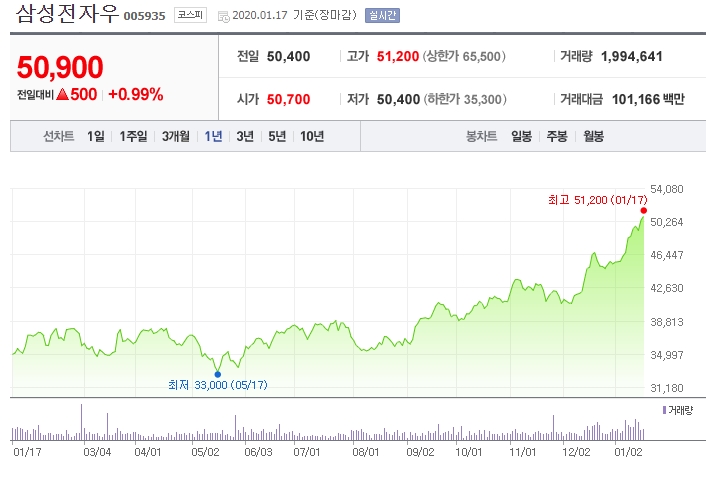Click the +0.99% change rate

(x=136, y=95)
